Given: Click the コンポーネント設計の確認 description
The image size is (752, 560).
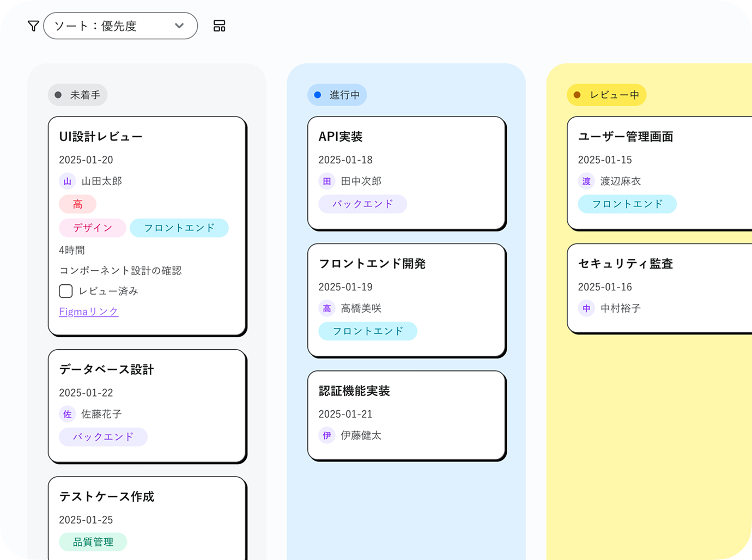Looking at the screenshot, I should tap(120, 271).
